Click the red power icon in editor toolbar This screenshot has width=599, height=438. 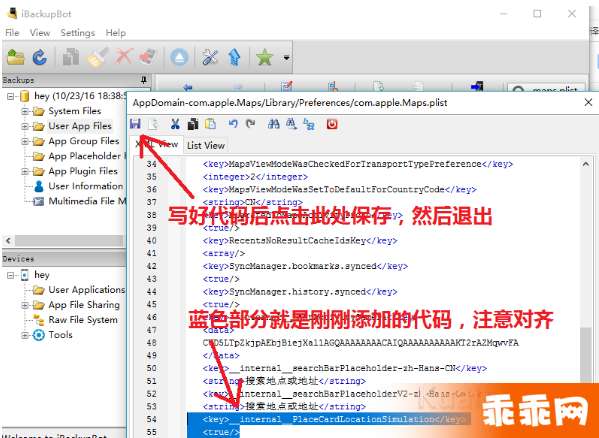pyautogui.click(x=332, y=124)
